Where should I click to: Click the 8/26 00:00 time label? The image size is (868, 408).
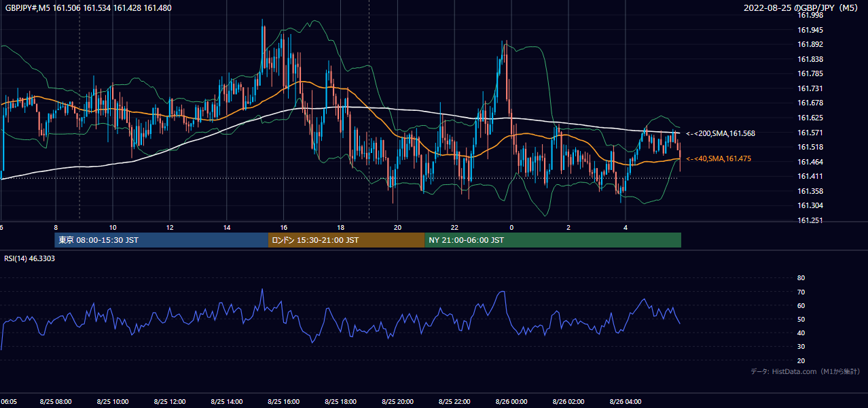pos(512,402)
